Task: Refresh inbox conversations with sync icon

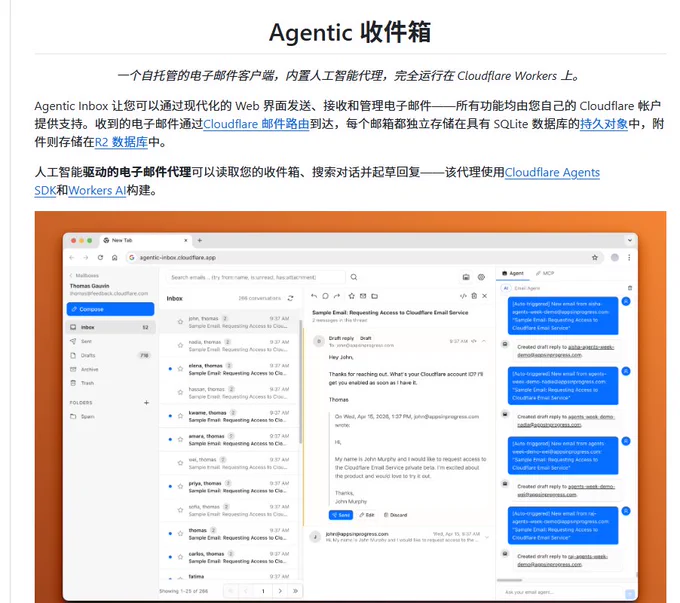Action: 291,298
